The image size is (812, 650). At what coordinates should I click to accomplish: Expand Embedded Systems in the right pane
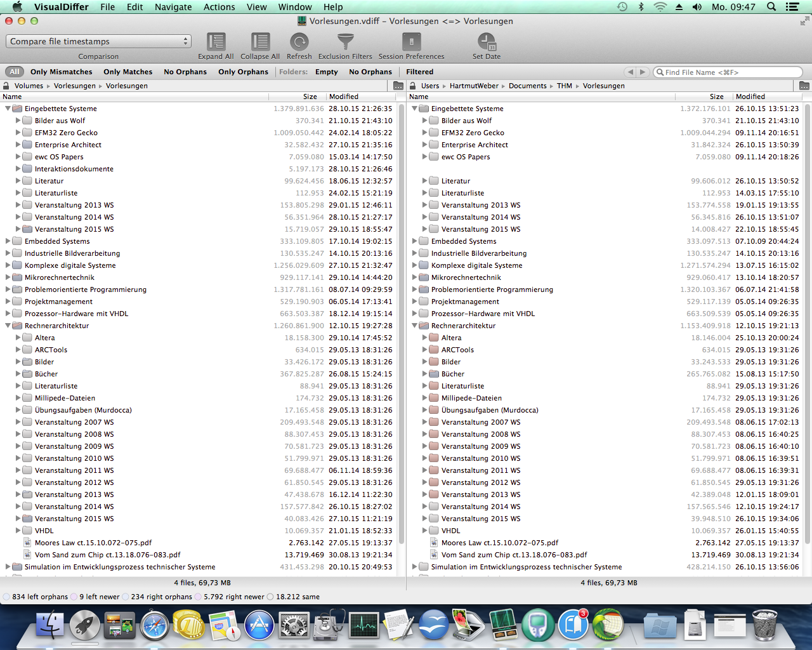(415, 241)
